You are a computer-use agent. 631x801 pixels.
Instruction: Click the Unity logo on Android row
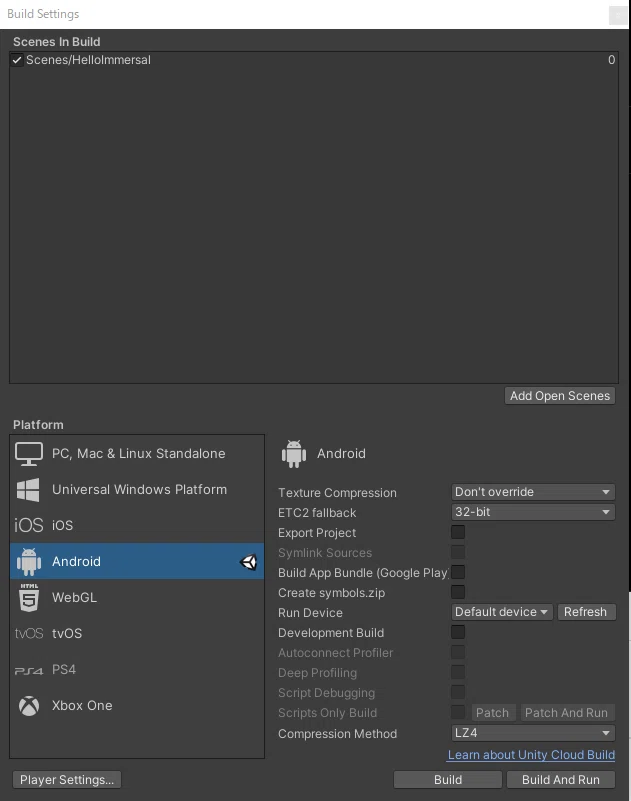248,562
